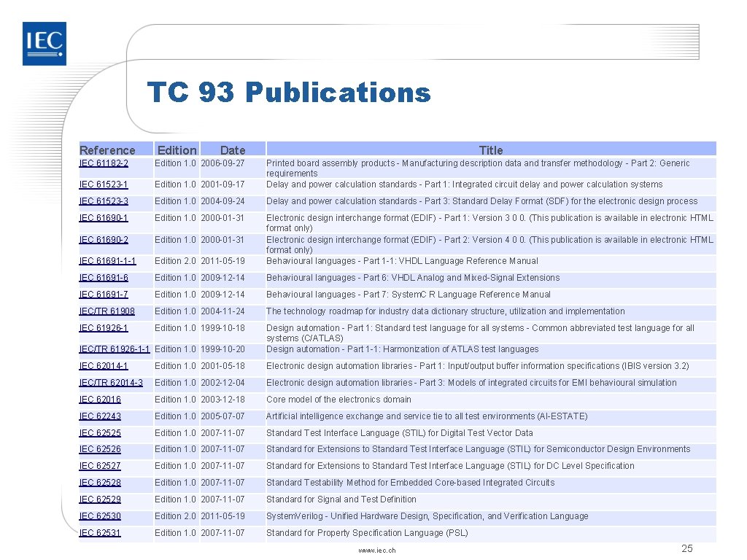Click the Embedded Core-based Integrated Circuits title
Image resolution: width=747 pixels, height=560 pixels.
pos(411,483)
